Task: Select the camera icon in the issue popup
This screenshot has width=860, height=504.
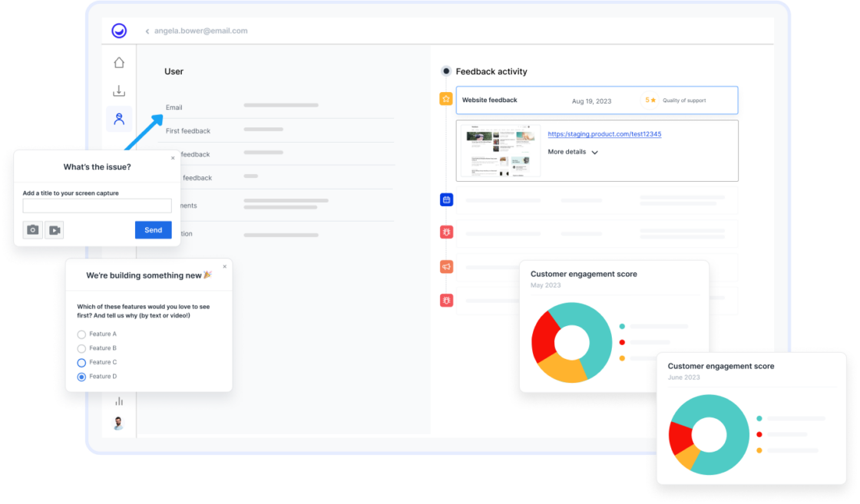Action: (x=32, y=229)
